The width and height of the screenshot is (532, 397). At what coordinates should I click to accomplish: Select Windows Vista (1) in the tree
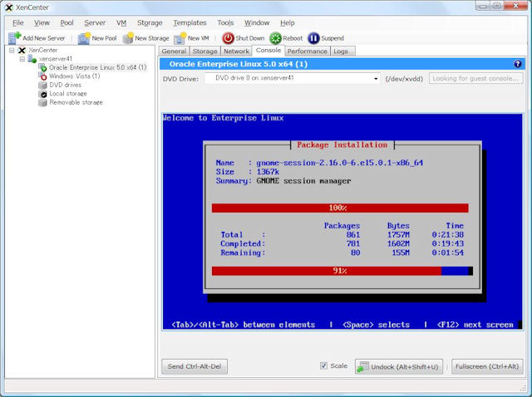pyautogui.click(x=75, y=76)
